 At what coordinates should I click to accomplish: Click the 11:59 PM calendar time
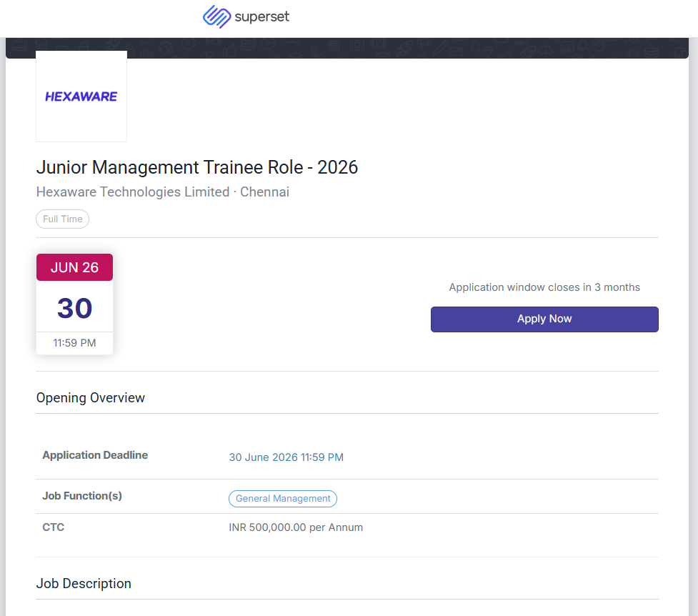tap(74, 343)
